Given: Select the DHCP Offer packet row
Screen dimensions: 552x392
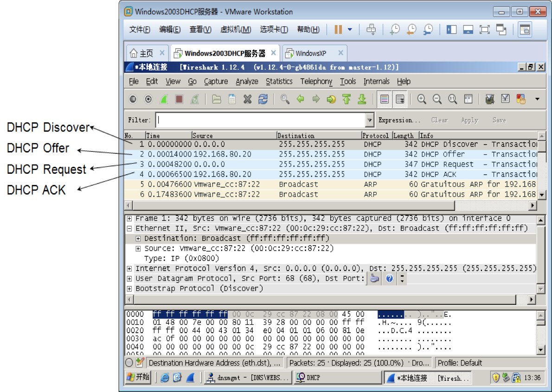Looking at the screenshot, I should pyautogui.click(x=331, y=154).
